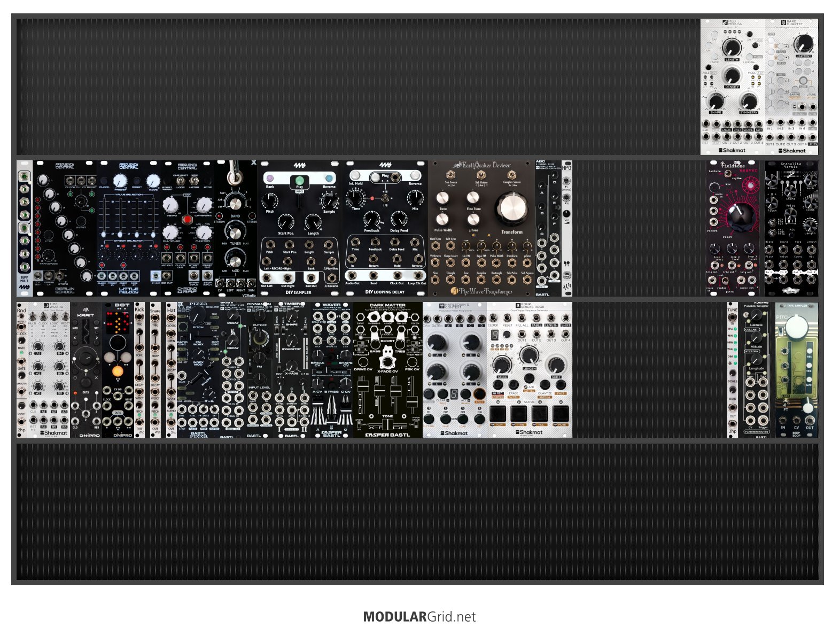Click the Mod Medusa Density knob
The width and height of the screenshot is (840, 628).
click(732, 75)
